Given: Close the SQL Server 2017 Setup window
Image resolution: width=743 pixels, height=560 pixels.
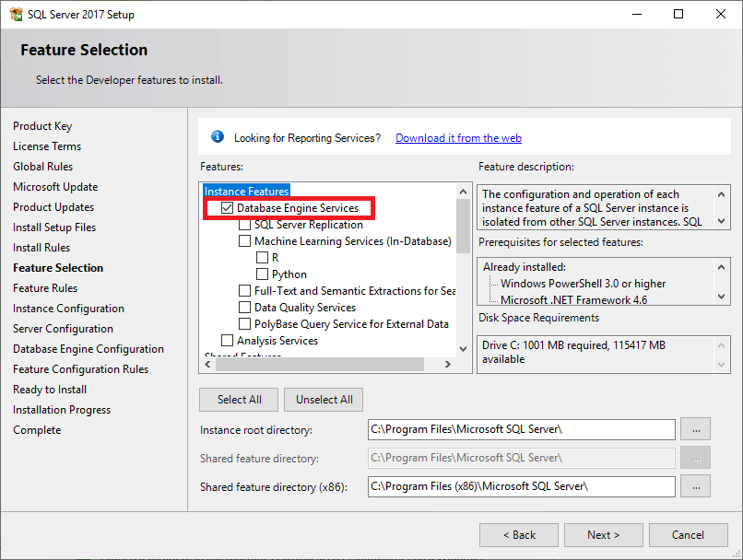Looking at the screenshot, I should click(720, 14).
